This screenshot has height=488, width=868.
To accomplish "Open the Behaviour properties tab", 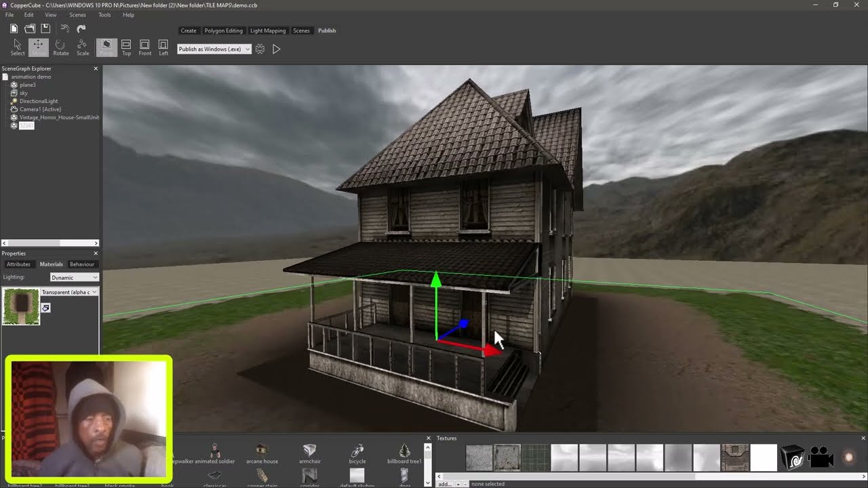I will [82, 264].
